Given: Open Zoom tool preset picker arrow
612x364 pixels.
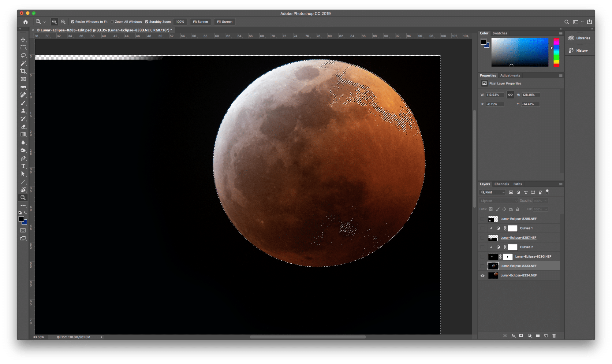Looking at the screenshot, I should pos(45,22).
